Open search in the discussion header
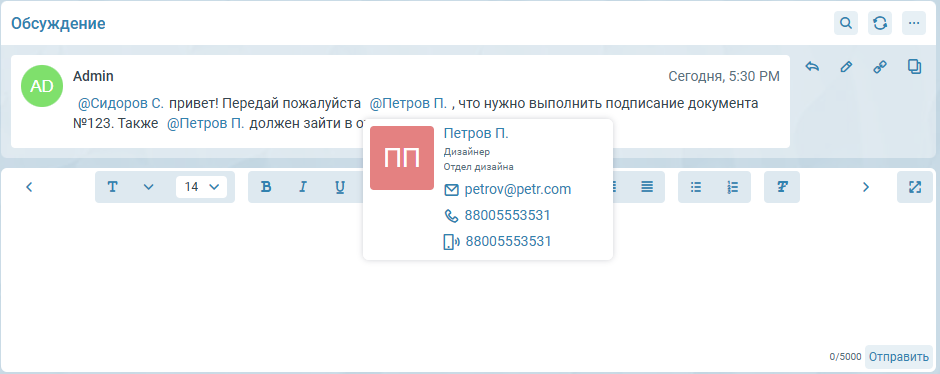 pyautogui.click(x=846, y=23)
